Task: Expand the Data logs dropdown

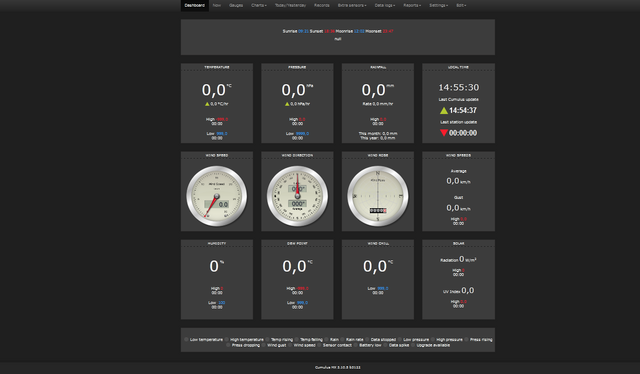Action: 384,5
